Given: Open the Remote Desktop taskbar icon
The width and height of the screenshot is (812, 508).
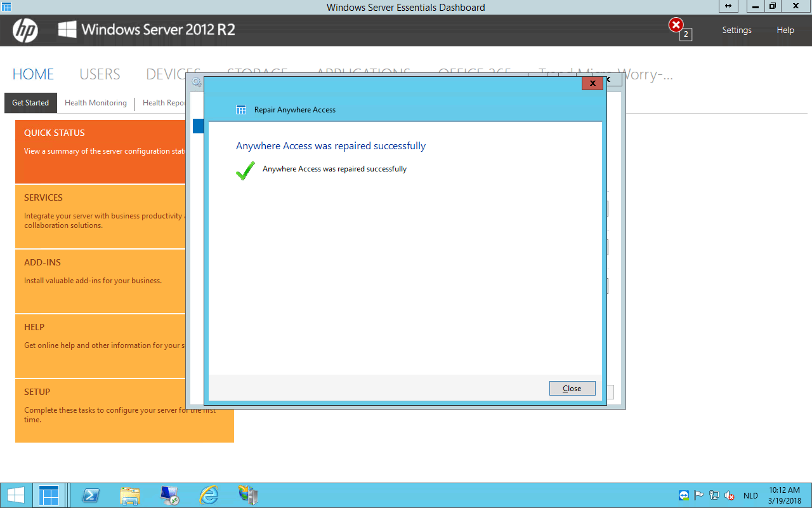Looking at the screenshot, I should tap(169, 495).
